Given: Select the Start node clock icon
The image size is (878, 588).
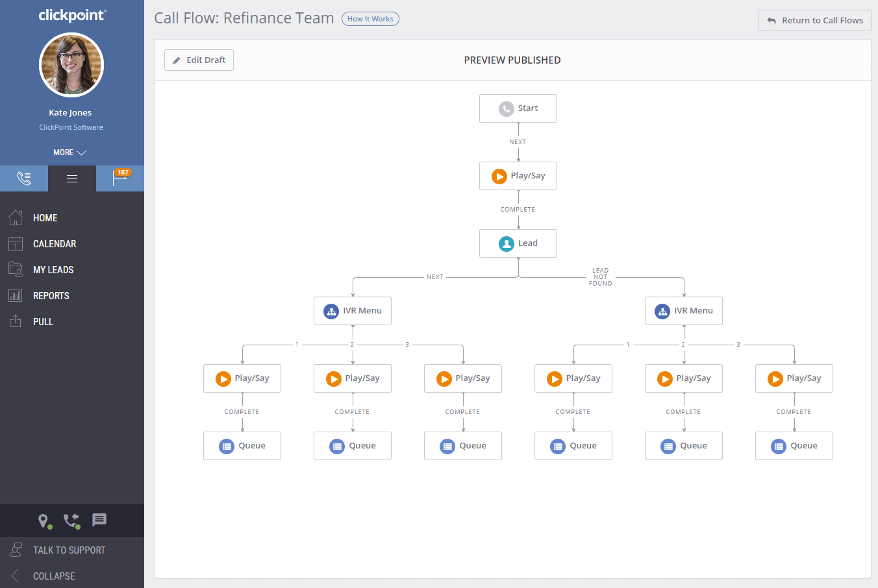Looking at the screenshot, I should pos(505,108).
